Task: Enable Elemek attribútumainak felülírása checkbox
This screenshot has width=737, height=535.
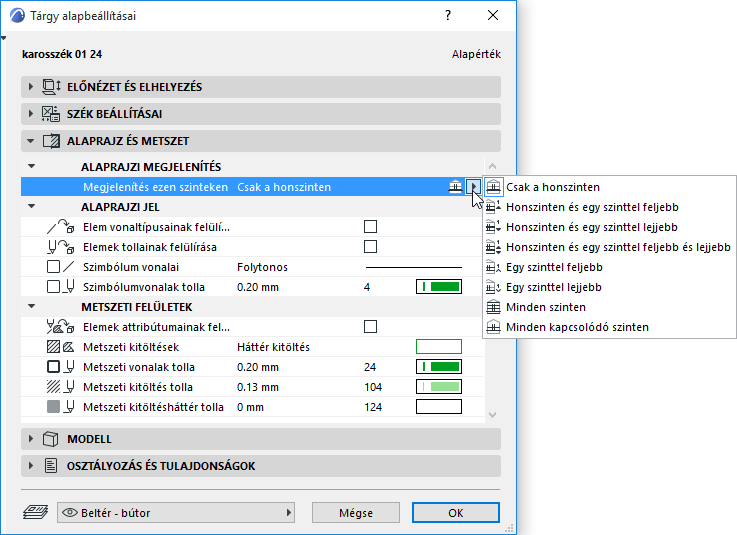Action: point(370,326)
